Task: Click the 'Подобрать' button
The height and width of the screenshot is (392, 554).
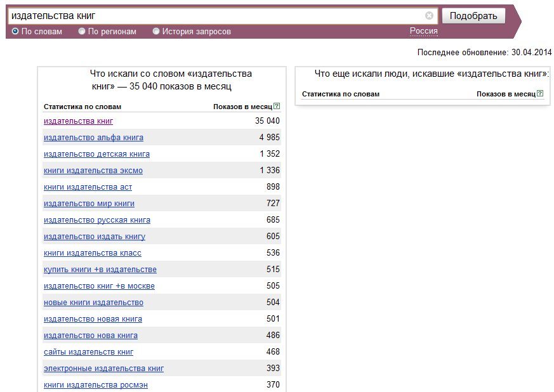Action: tap(473, 16)
